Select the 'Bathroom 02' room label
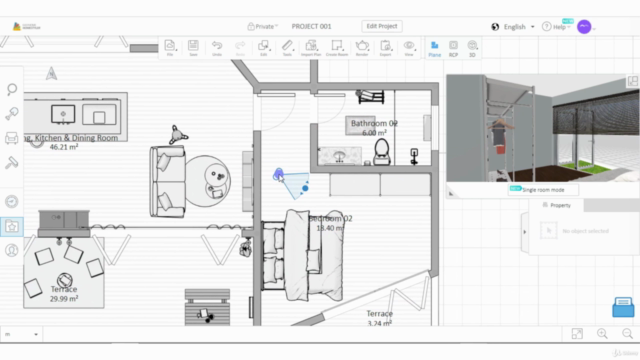Screen dimensions: 640x360 (x=374, y=123)
